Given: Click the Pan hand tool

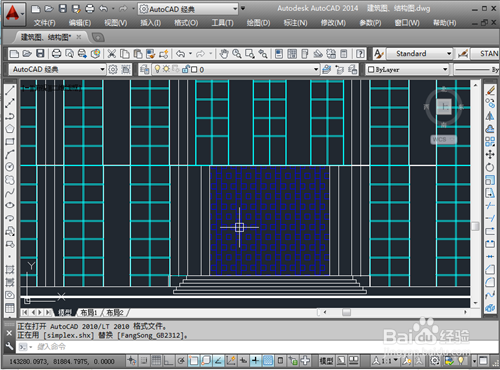Looking at the screenshot, I should pos(224,54).
